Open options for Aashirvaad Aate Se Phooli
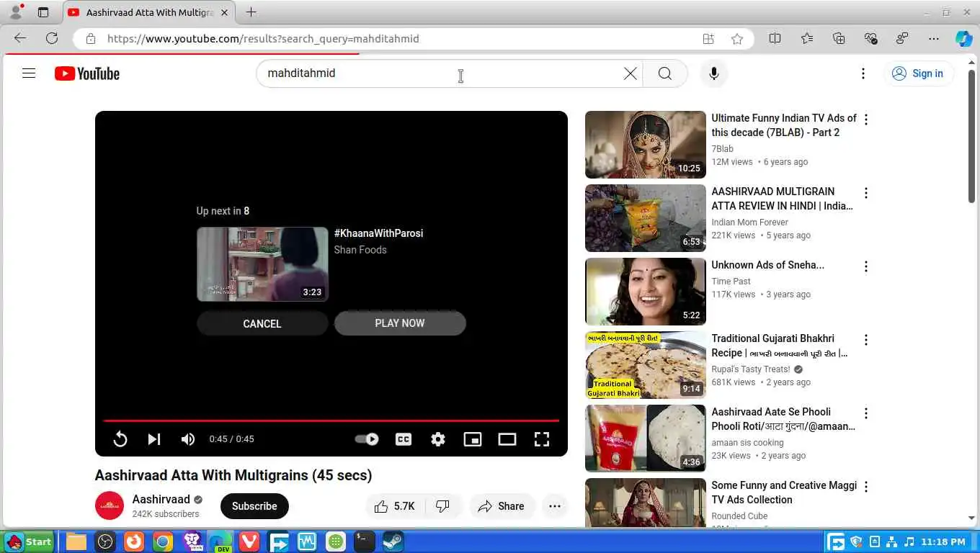 (866, 413)
